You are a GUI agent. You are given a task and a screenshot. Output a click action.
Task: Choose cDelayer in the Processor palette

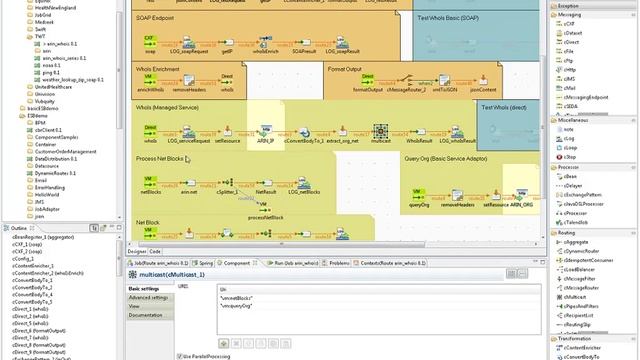[572, 186]
